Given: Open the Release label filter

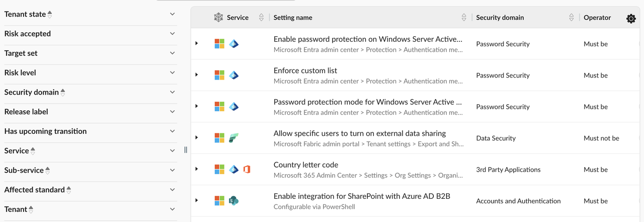Looking at the screenshot, I should 172,112.
